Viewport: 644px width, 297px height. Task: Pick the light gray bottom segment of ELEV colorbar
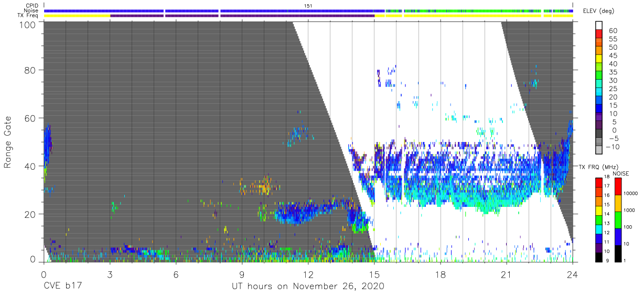coord(600,150)
